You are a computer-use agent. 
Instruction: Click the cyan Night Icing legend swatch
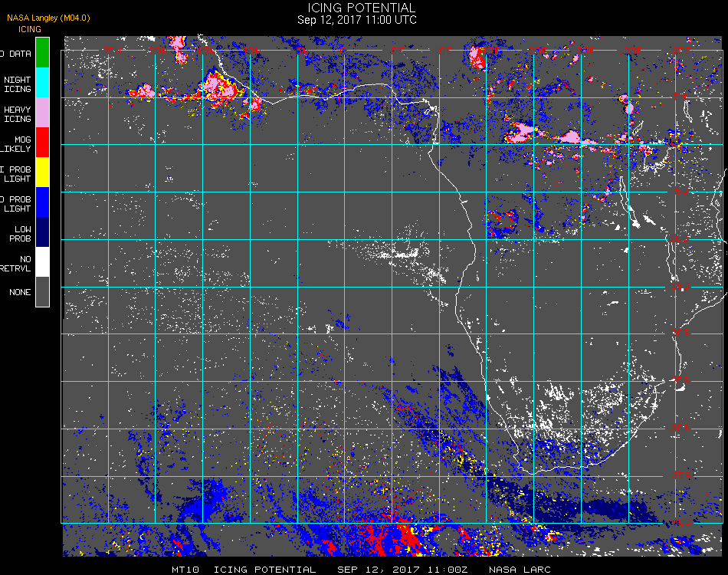42,83
